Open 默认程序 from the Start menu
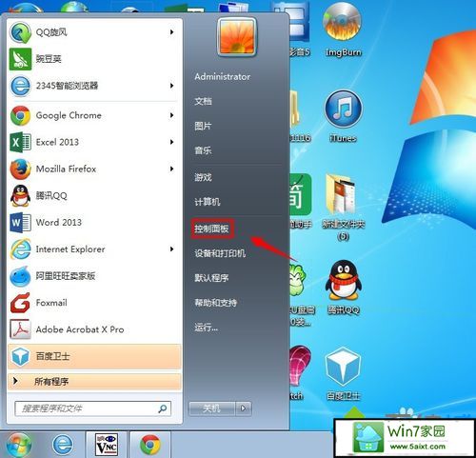This screenshot has width=476, height=458. 211,278
